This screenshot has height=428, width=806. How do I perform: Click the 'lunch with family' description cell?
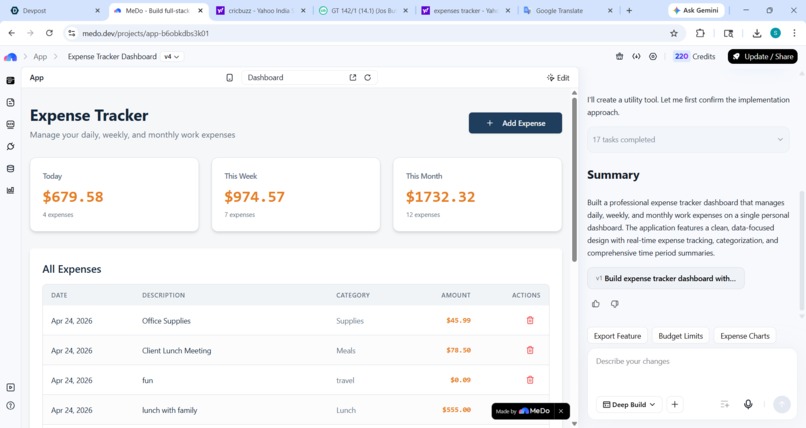(170, 410)
